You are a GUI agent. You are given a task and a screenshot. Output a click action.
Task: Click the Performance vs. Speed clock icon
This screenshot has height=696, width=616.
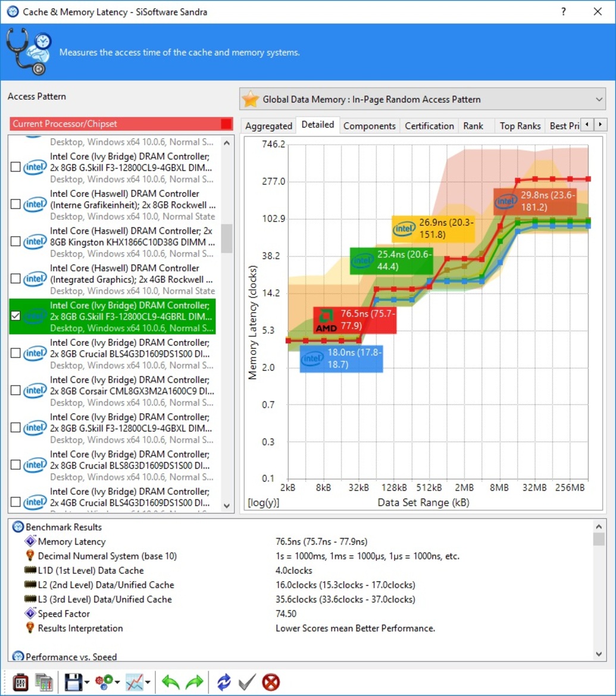click(x=18, y=656)
